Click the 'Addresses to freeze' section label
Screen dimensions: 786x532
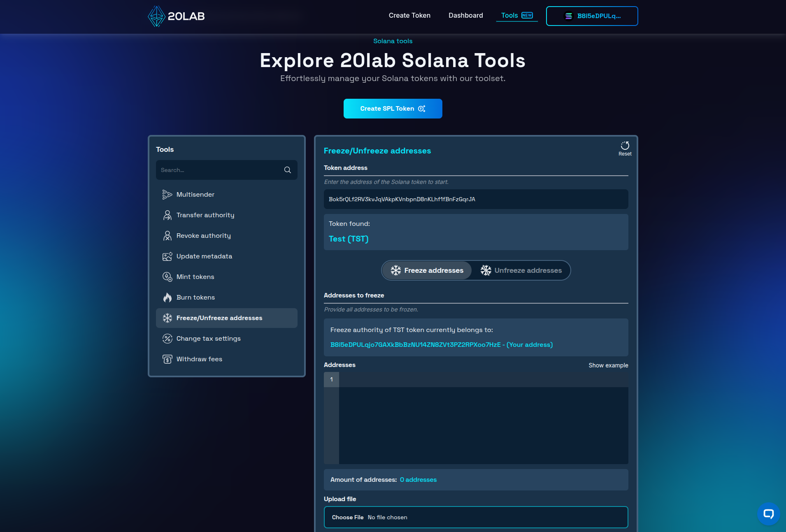click(354, 295)
